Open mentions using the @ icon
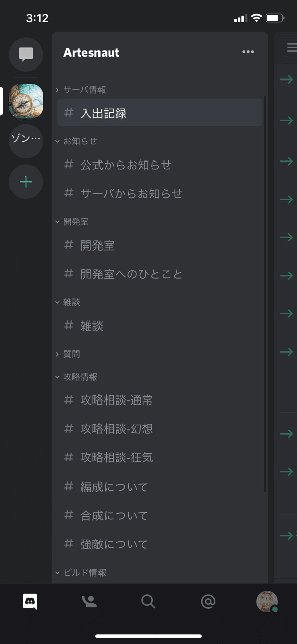 [208, 602]
